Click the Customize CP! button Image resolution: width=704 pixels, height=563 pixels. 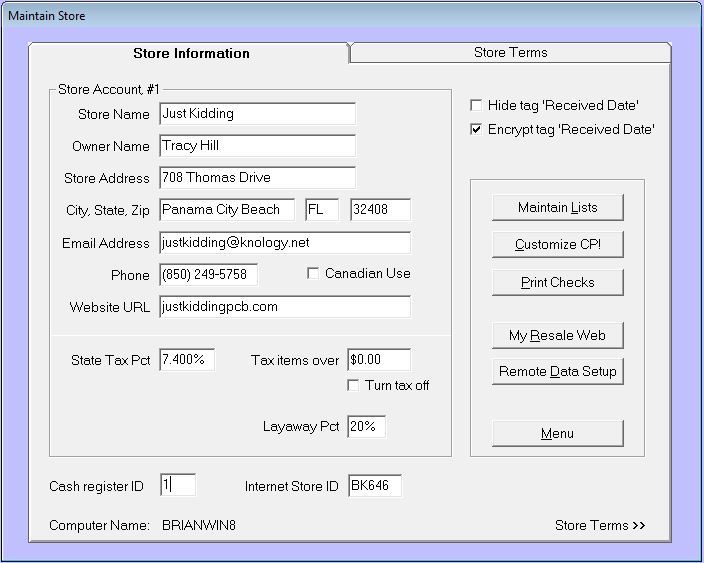(558, 244)
